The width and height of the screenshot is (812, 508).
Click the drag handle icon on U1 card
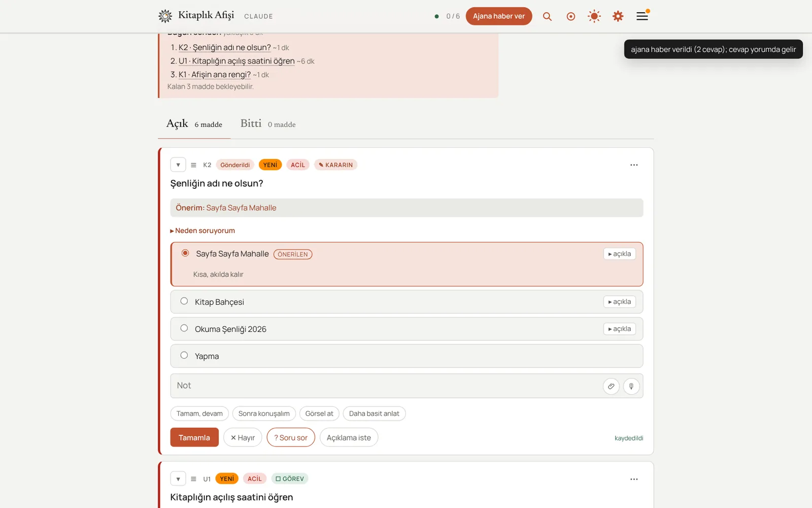point(193,479)
